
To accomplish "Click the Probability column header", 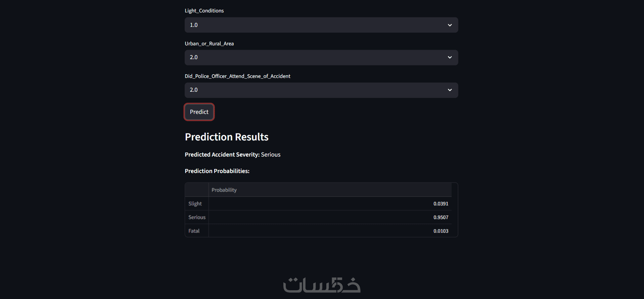I will pos(224,190).
